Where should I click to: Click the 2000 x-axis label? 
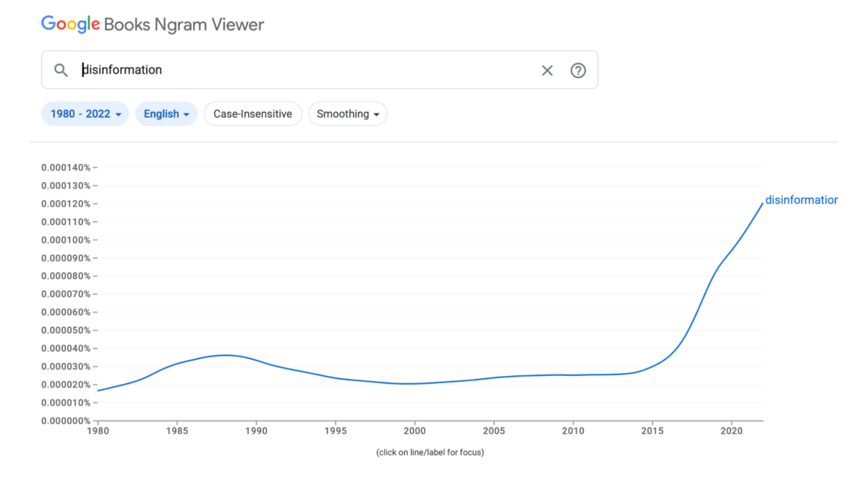[x=414, y=432]
